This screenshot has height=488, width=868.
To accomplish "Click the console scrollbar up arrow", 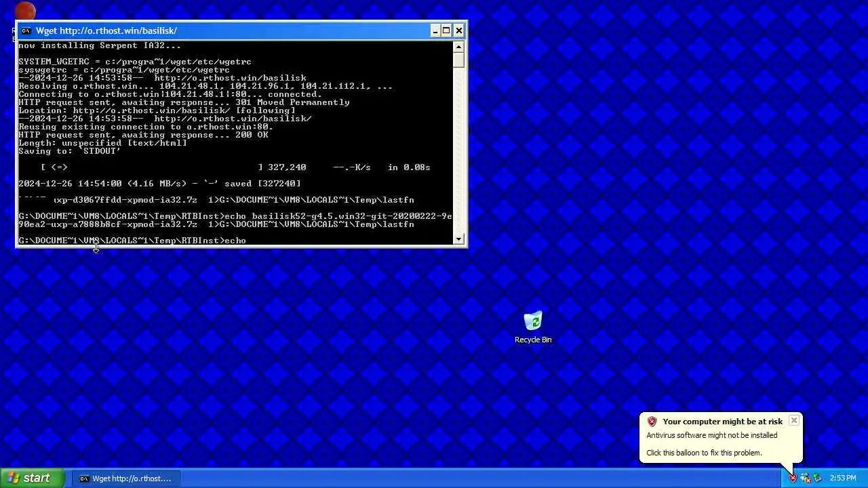I will pyautogui.click(x=459, y=47).
